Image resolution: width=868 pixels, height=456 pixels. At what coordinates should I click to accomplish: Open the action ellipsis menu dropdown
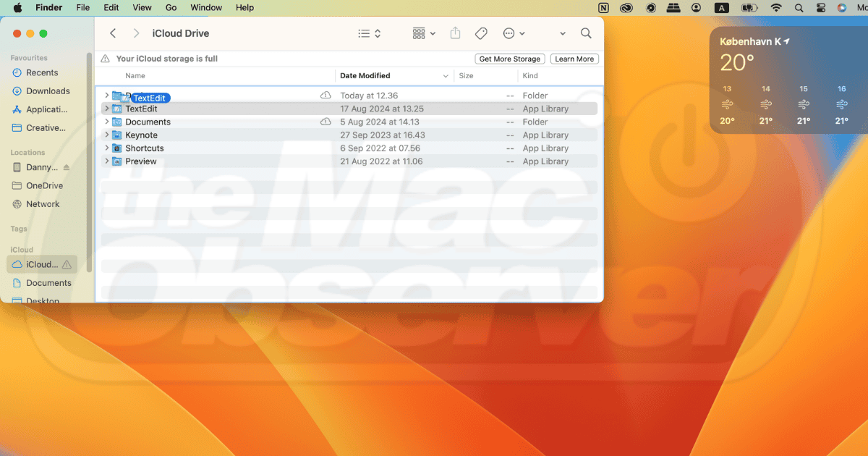tap(514, 33)
